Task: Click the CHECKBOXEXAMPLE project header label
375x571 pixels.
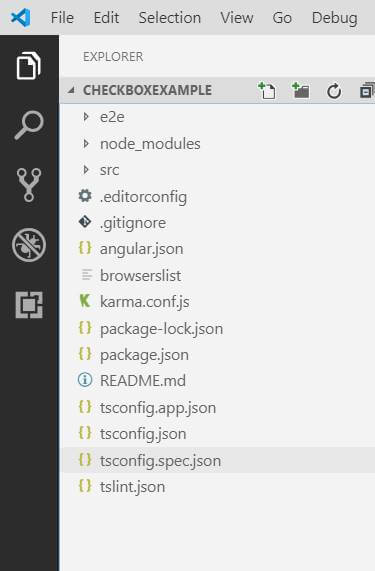Action: tap(147, 90)
